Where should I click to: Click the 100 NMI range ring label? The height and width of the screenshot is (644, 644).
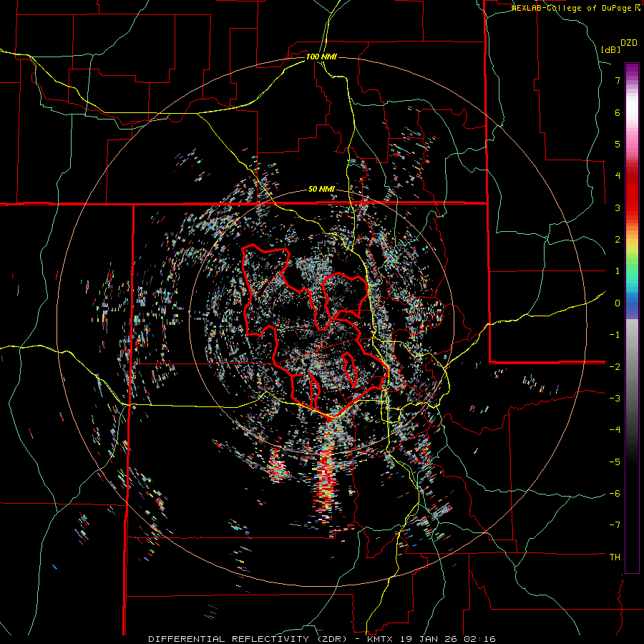point(321,57)
